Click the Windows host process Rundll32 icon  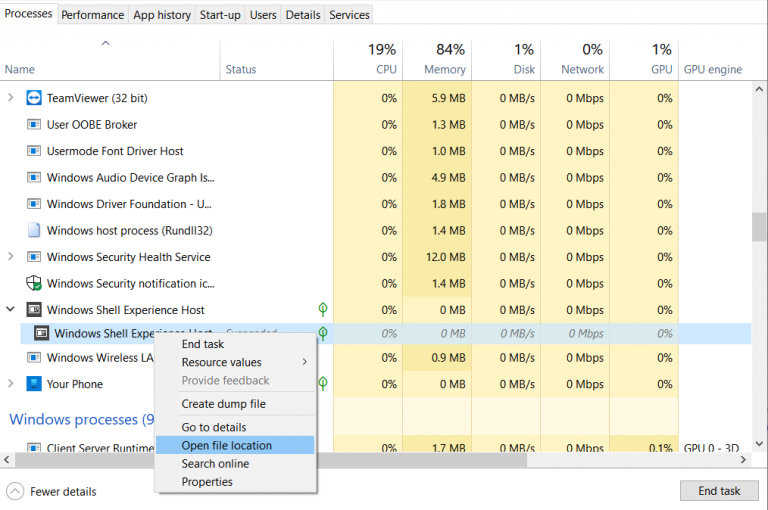point(34,230)
